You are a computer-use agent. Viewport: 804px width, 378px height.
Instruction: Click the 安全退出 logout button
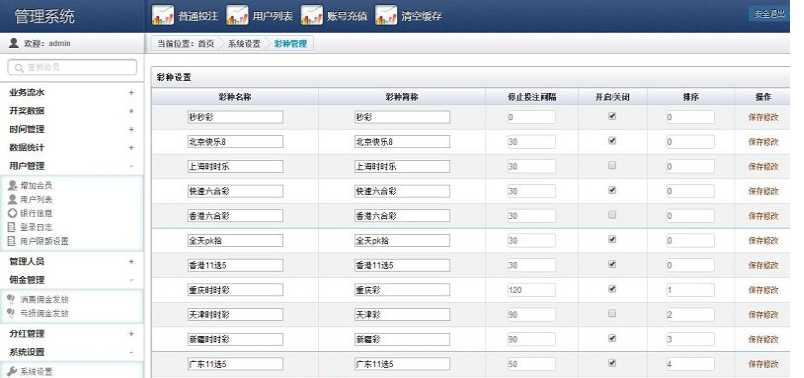tap(769, 14)
